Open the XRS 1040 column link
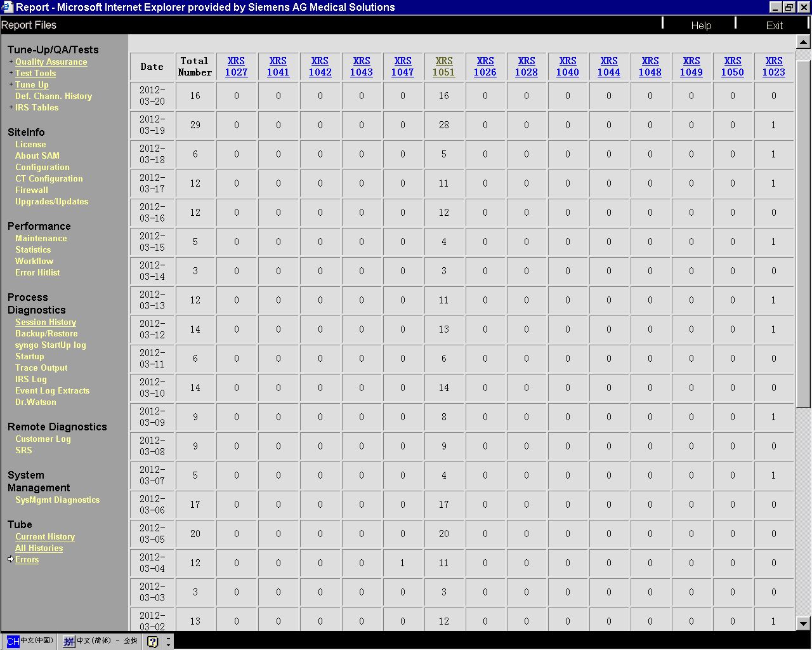The width and height of the screenshot is (812, 650). 568,67
